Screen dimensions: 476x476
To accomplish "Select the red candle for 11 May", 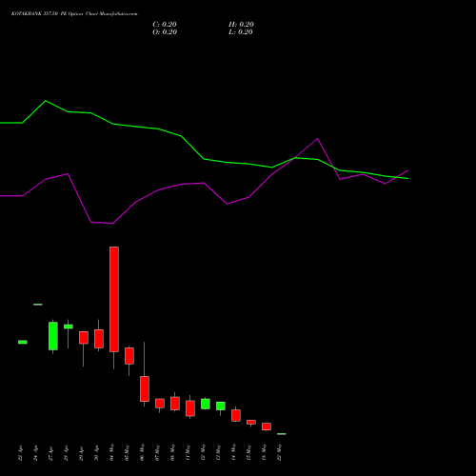I will 190,408.
